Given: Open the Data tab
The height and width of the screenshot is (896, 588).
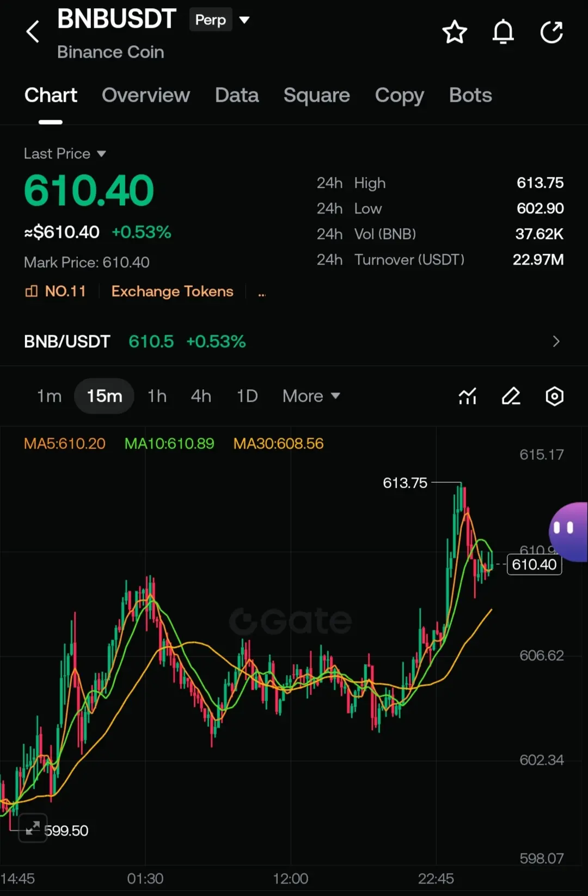Looking at the screenshot, I should 237,95.
